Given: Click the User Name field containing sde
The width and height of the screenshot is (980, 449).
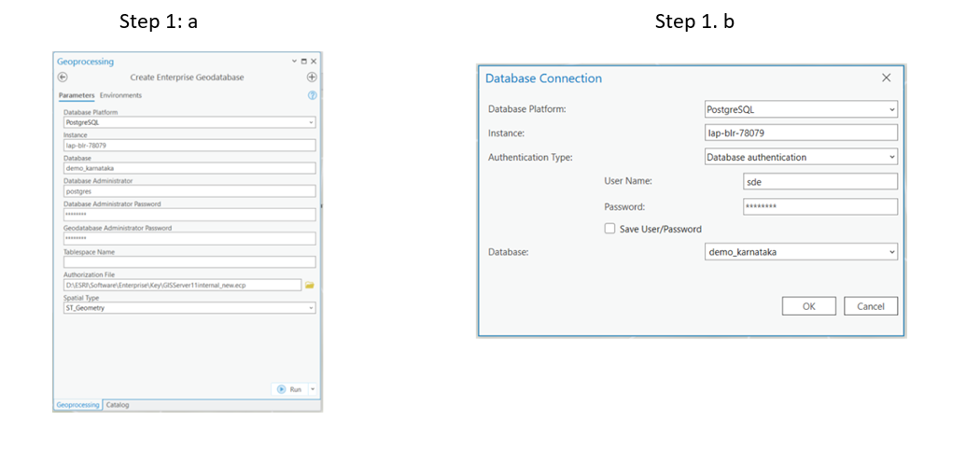Looking at the screenshot, I should pos(820,181).
